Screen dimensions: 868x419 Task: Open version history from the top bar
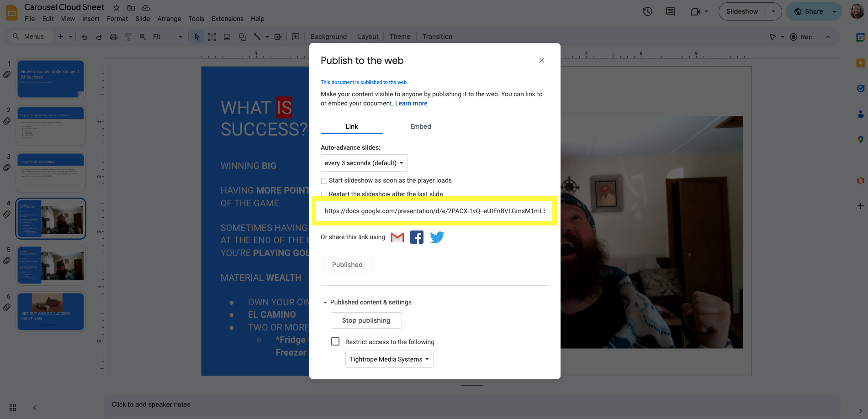pyautogui.click(x=647, y=11)
